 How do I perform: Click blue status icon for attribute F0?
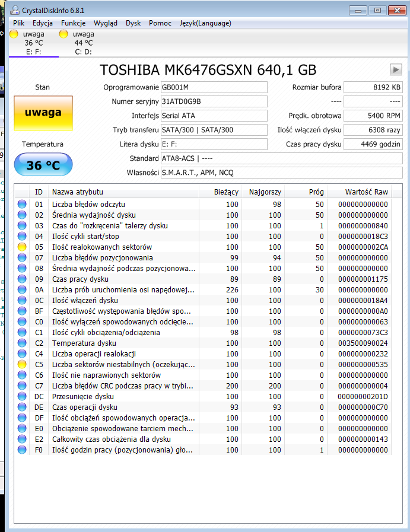22,450
